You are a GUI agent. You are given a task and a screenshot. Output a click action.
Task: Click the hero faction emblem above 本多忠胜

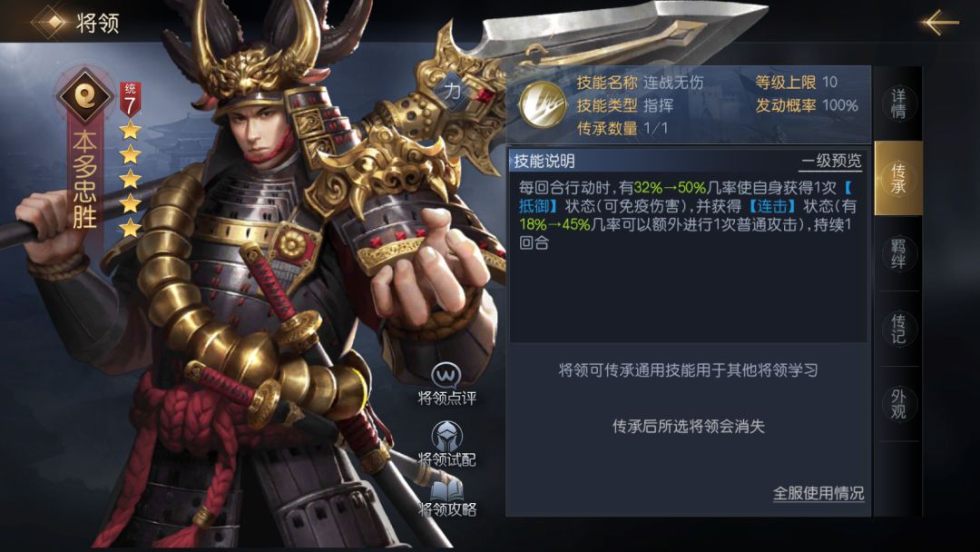pyautogui.click(x=84, y=95)
